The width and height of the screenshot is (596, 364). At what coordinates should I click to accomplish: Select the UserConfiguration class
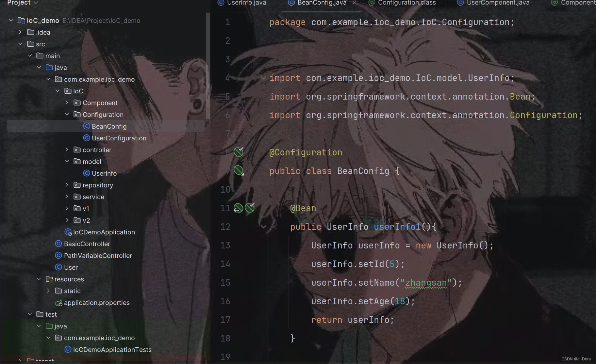[119, 138]
